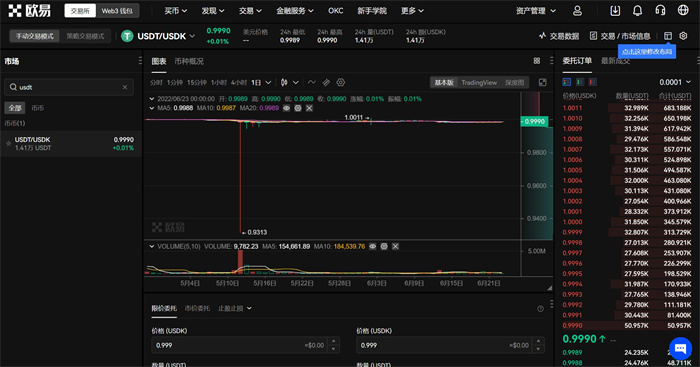Toggle MA indicator visibility eye
The width and height of the screenshot is (700, 367).
tap(287, 108)
